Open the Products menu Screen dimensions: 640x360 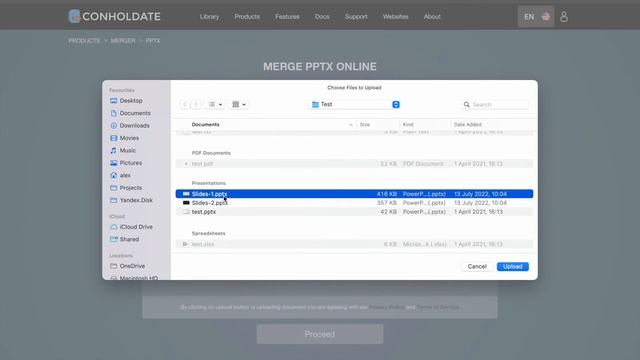tap(247, 17)
